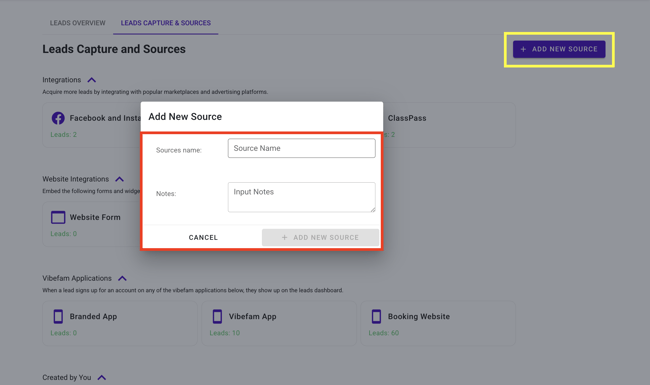Collapse the Vibefam Applications section chevron

tap(122, 278)
